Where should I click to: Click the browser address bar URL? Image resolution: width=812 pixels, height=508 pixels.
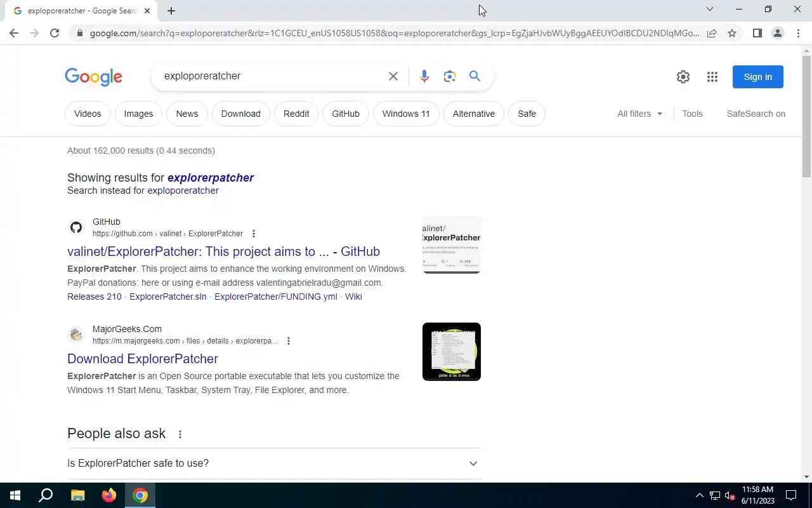pos(393,33)
